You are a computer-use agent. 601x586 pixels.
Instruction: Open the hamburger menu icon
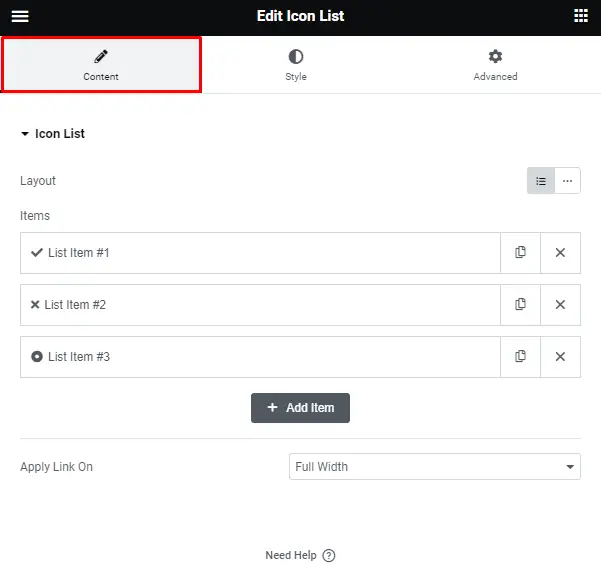[20, 16]
